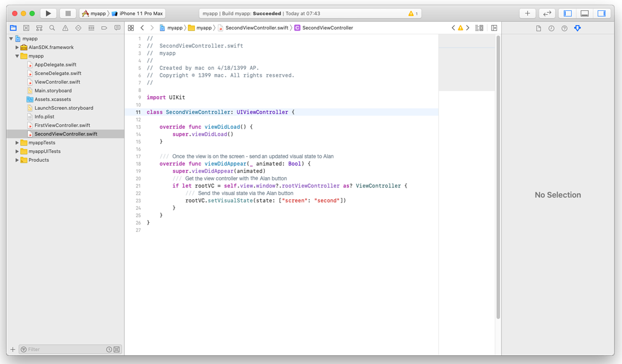Open the Issue navigator warning triangle
Viewport: 622px width, 364px height.
coord(65,28)
